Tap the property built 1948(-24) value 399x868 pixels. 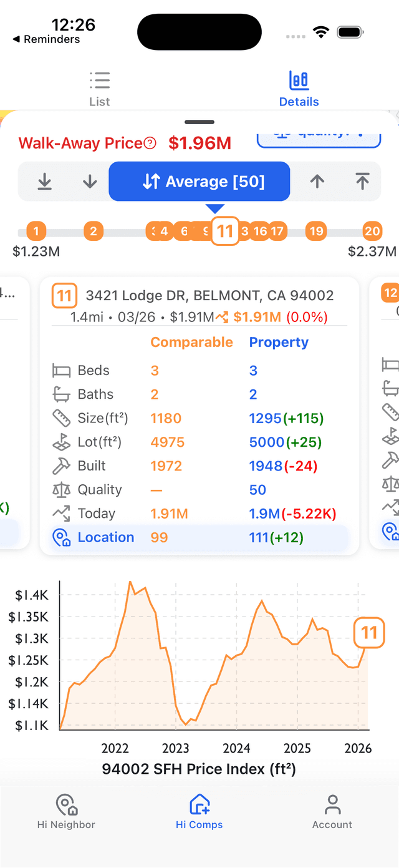(x=284, y=466)
